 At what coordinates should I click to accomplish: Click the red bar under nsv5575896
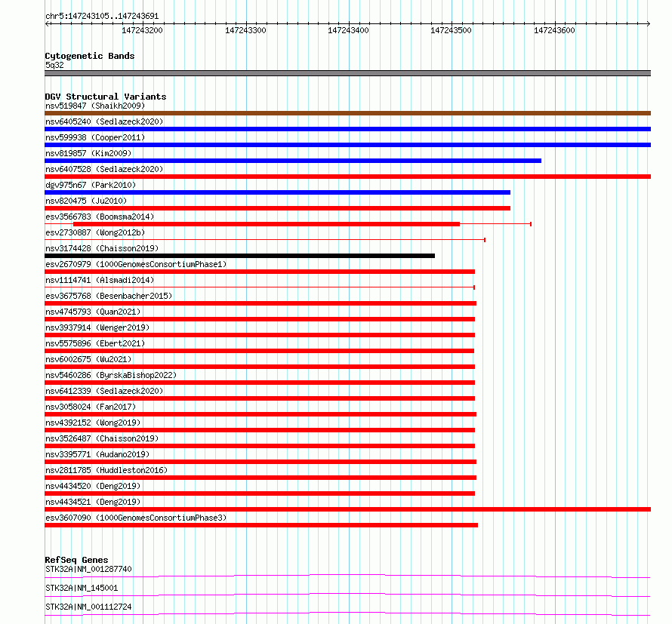coord(259,351)
